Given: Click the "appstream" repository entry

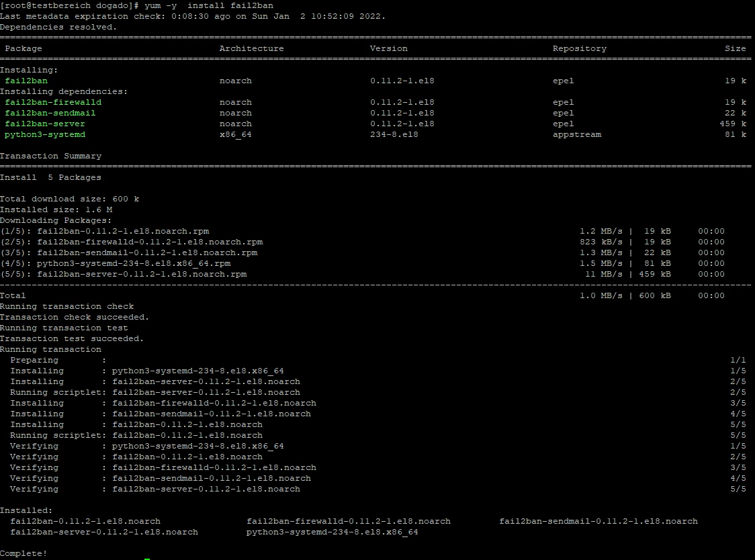Looking at the screenshot, I should [x=576, y=134].
